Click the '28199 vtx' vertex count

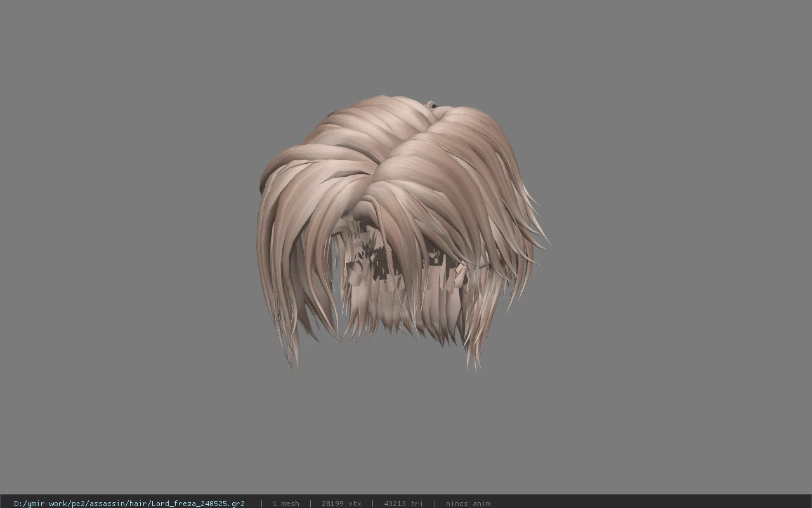[341, 504]
